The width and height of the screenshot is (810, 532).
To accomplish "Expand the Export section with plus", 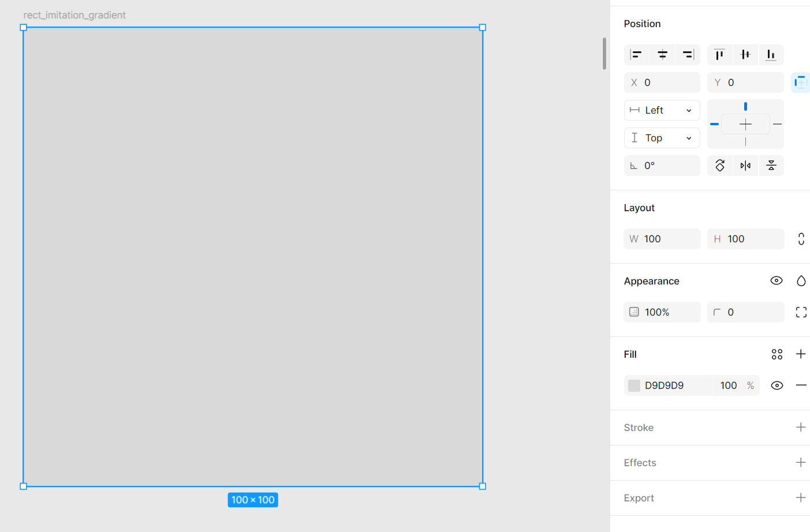I will (x=801, y=497).
